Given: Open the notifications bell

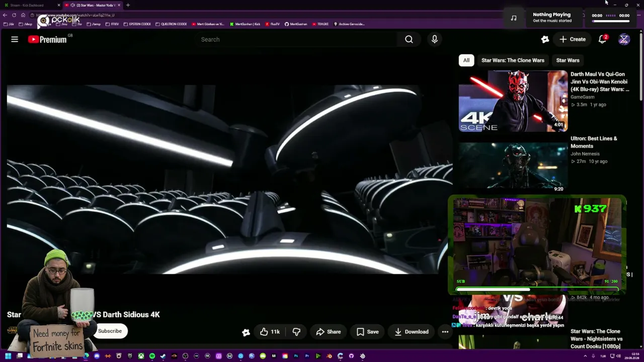Looking at the screenshot, I should pyautogui.click(x=602, y=39).
